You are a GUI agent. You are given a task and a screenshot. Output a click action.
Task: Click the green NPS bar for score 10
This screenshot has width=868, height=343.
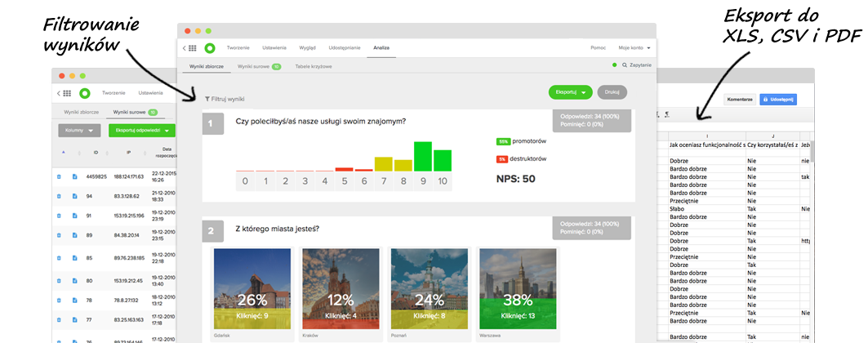point(443,160)
